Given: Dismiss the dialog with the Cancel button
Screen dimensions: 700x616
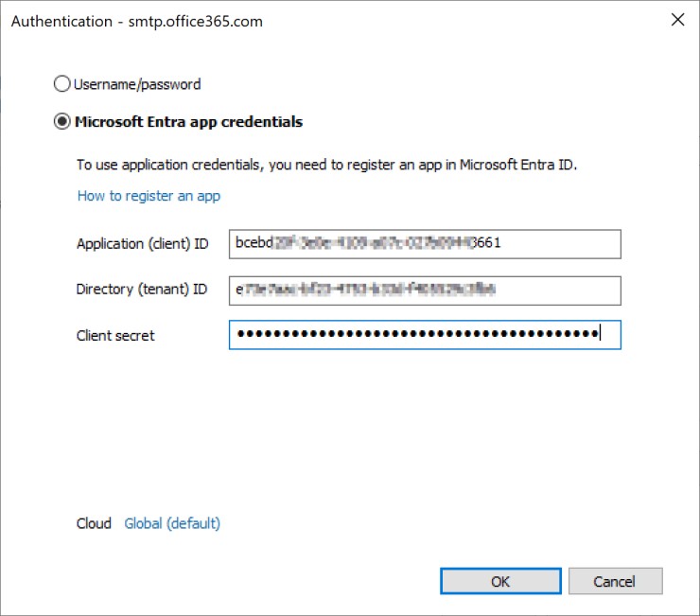Looking at the screenshot, I should click(615, 581).
